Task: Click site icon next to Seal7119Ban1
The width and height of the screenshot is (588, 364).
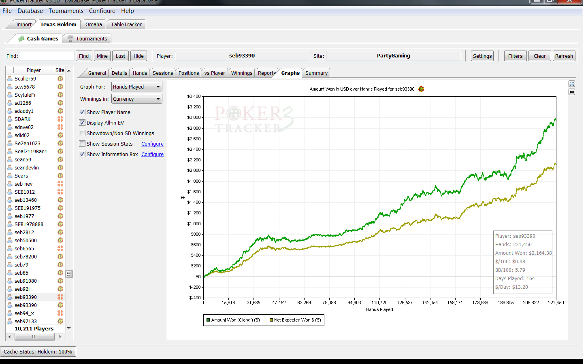Action: tap(60, 151)
